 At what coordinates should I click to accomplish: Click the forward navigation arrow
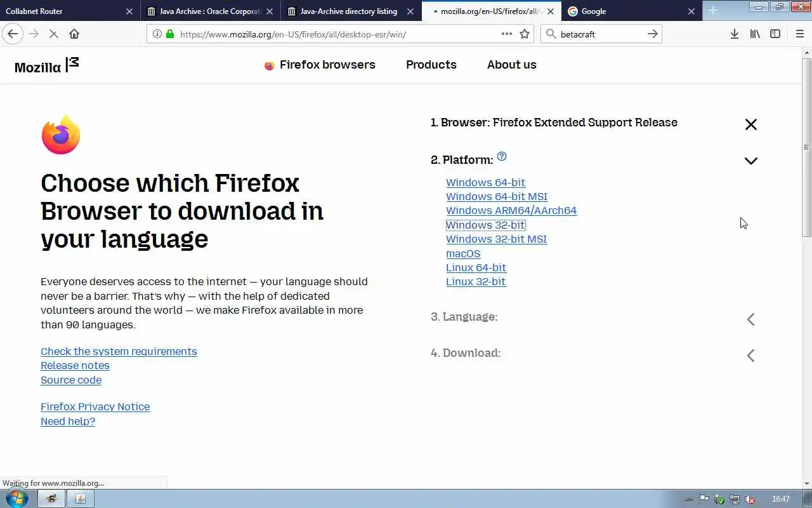click(x=34, y=34)
